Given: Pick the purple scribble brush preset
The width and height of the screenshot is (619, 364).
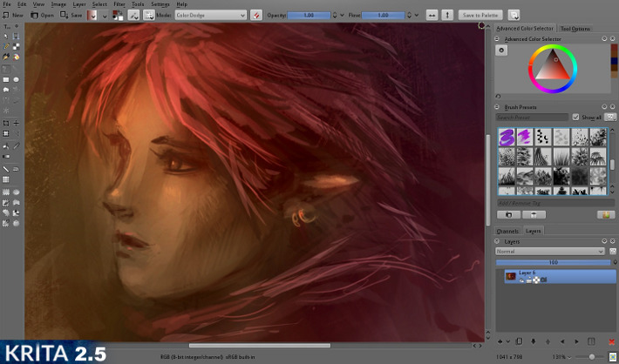Looking at the screenshot, I should pyautogui.click(x=507, y=137).
